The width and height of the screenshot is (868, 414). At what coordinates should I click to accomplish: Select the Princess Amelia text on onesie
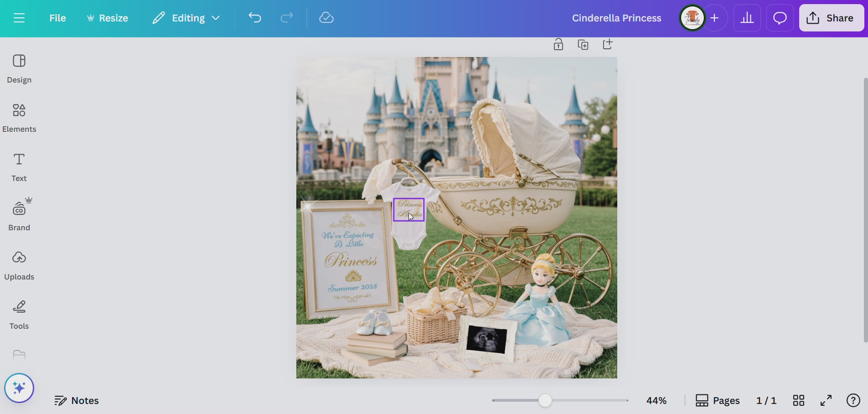pos(409,210)
